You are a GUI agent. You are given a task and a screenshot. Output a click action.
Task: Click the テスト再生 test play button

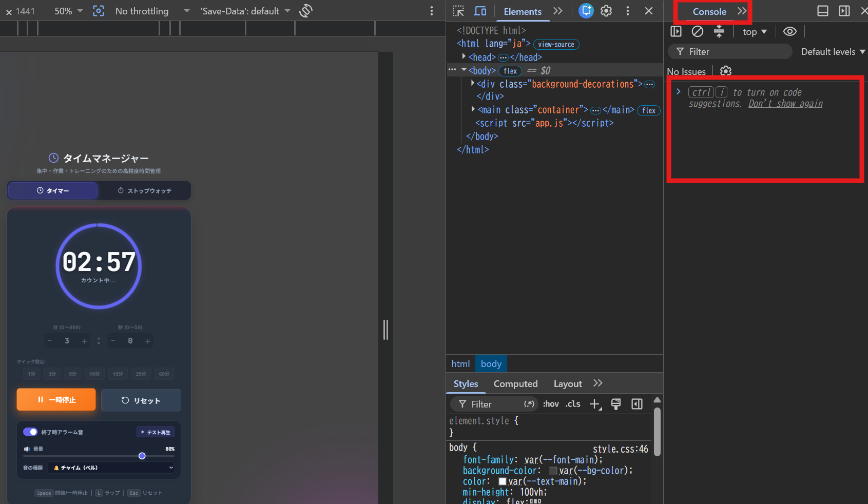coord(156,432)
